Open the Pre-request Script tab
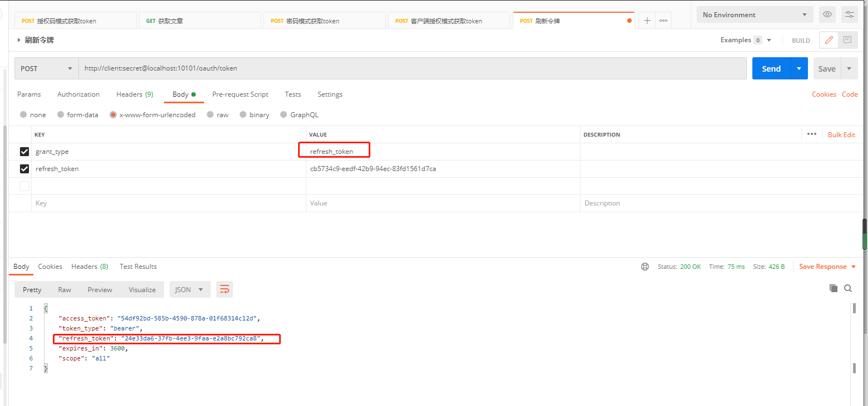The width and height of the screenshot is (868, 406). 240,94
